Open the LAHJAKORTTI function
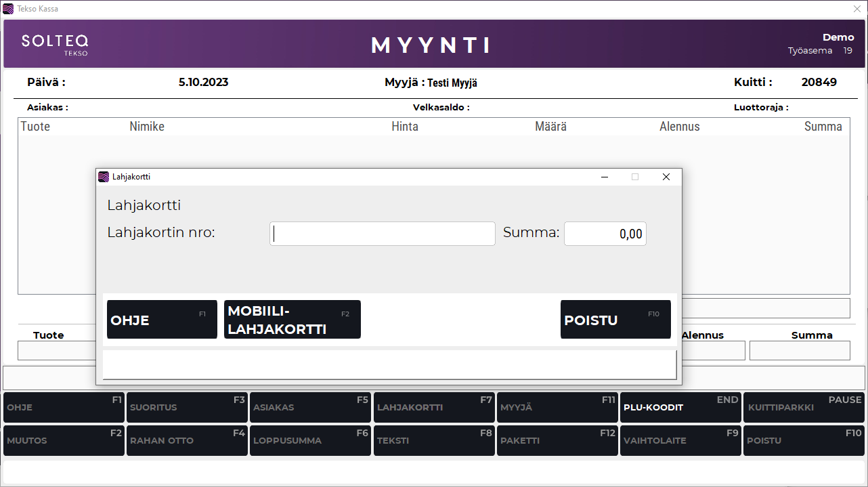The width and height of the screenshot is (868, 487). 433,407
